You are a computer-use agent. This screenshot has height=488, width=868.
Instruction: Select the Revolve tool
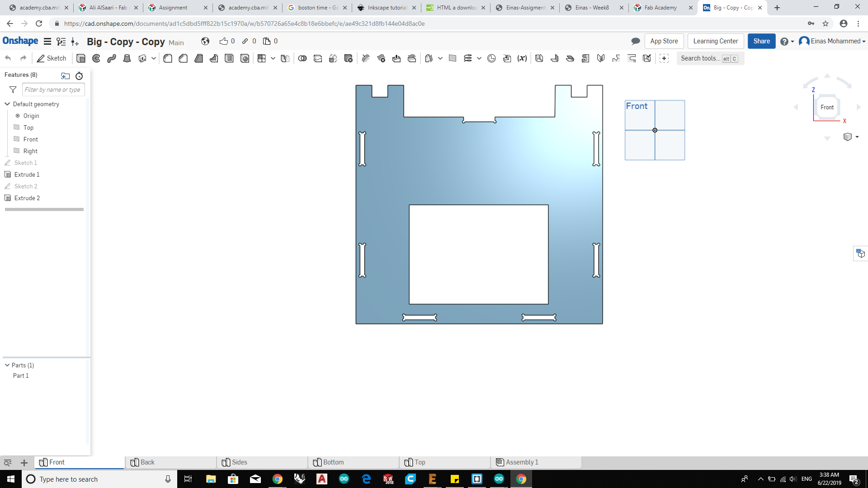[x=96, y=58]
